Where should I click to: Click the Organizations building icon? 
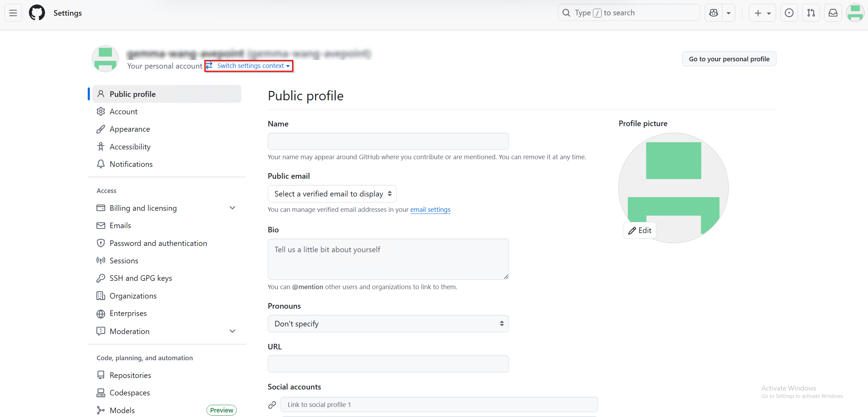click(x=101, y=295)
